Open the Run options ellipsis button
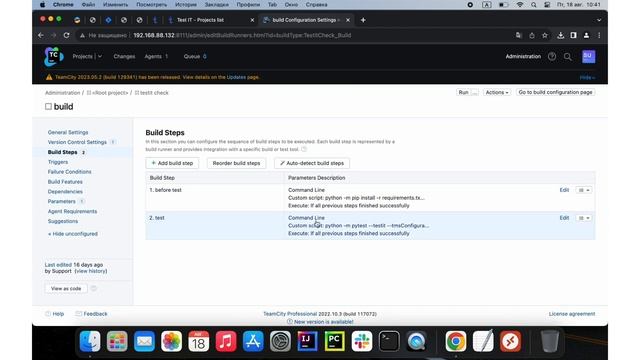This screenshot has height=360, width=640. [475, 93]
